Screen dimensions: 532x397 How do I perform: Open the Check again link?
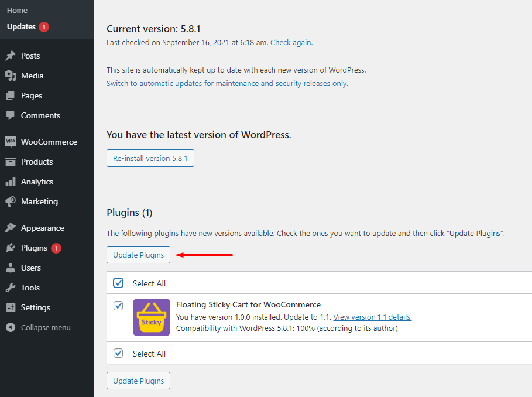pyautogui.click(x=291, y=42)
